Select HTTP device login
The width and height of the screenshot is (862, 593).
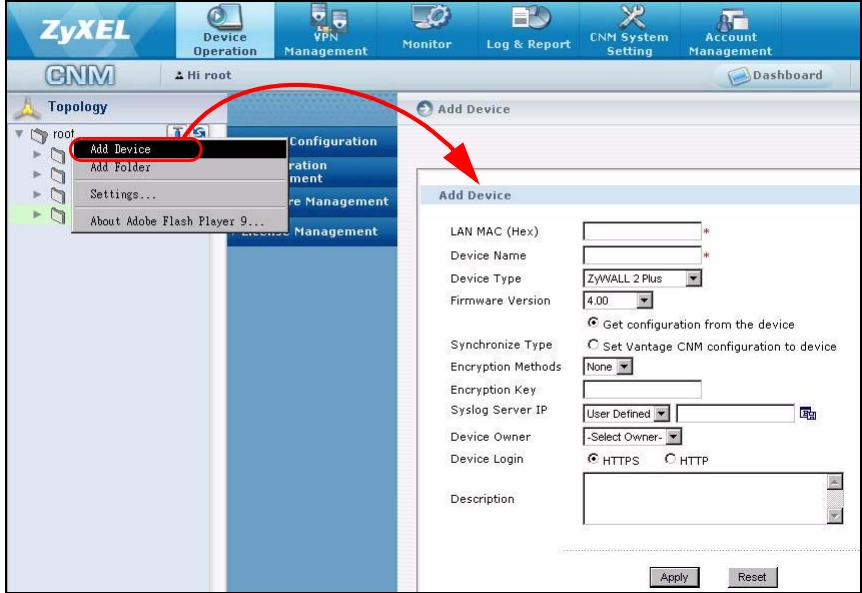(670, 458)
